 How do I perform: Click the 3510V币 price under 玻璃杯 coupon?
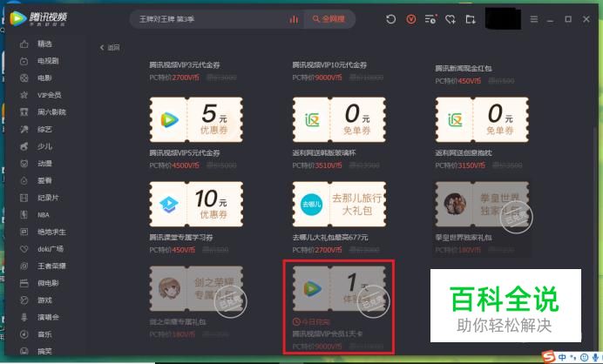329,165
